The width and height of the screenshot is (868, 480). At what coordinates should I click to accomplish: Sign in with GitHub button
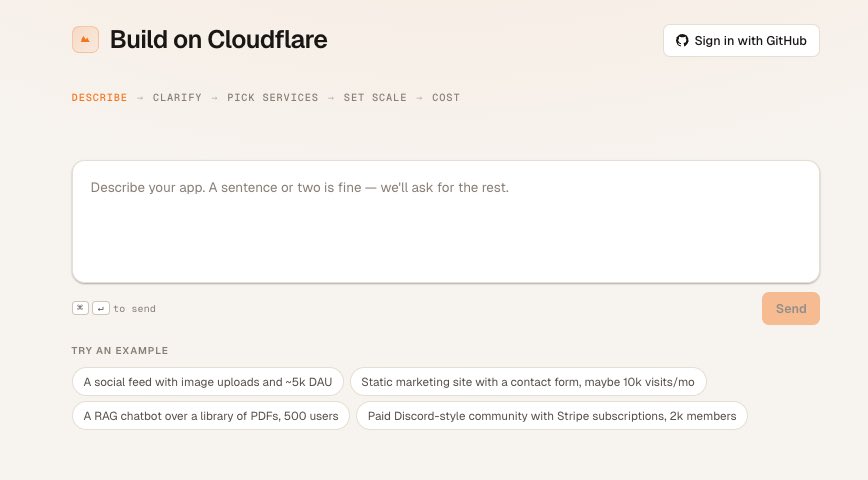[741, 40]
